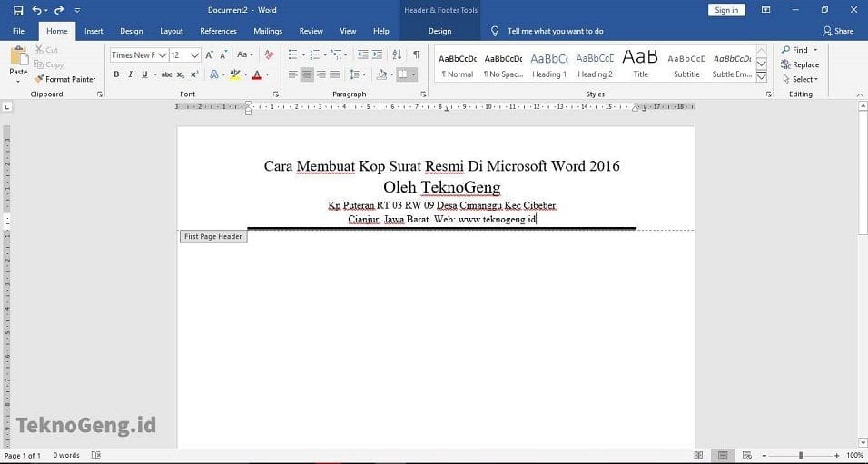The image size is (868, 464).
Task: Open the Customize Quick Access Toolbar arrow
Action: coord(77,10)
